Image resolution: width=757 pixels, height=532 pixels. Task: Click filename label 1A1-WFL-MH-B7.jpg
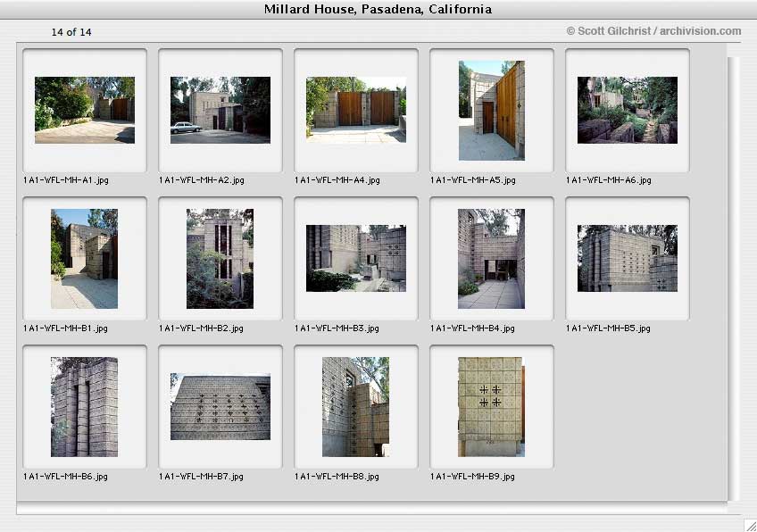(x=201, y=477)
